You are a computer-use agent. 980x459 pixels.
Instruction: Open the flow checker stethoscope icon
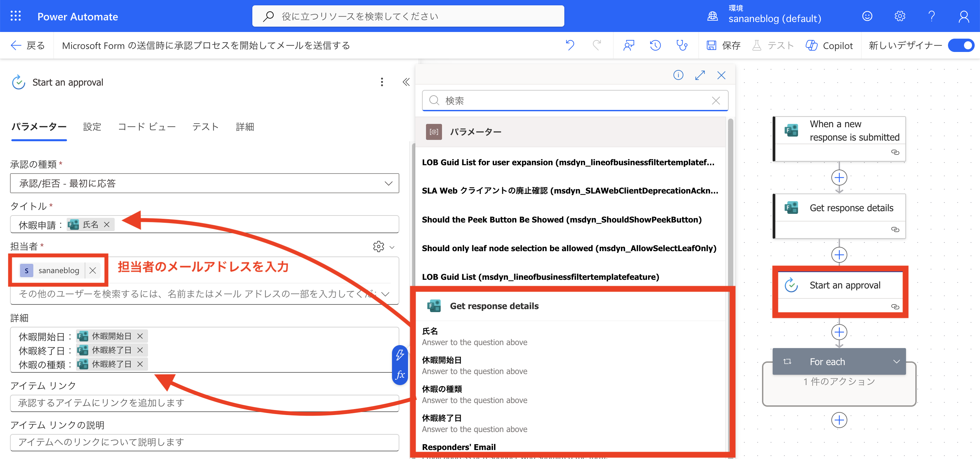pyautogui.click(x=682, y=45)
